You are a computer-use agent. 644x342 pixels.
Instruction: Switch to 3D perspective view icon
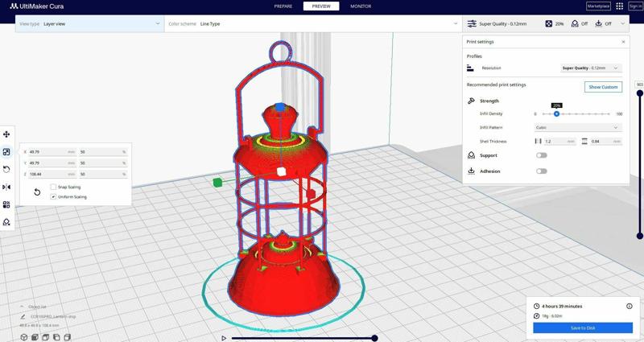(24, 337)
